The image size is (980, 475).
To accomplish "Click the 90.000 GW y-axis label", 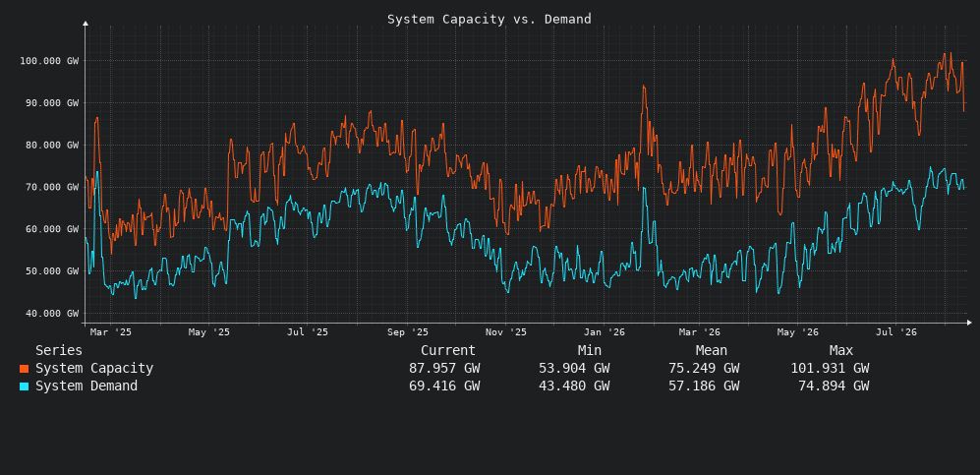I will (x=52, y=102).
